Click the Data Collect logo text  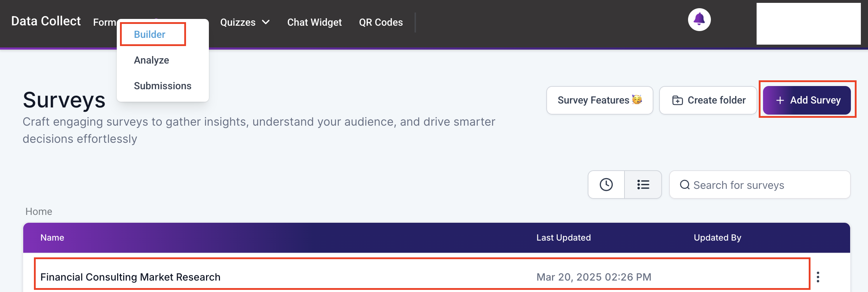[x=46, y=21]
